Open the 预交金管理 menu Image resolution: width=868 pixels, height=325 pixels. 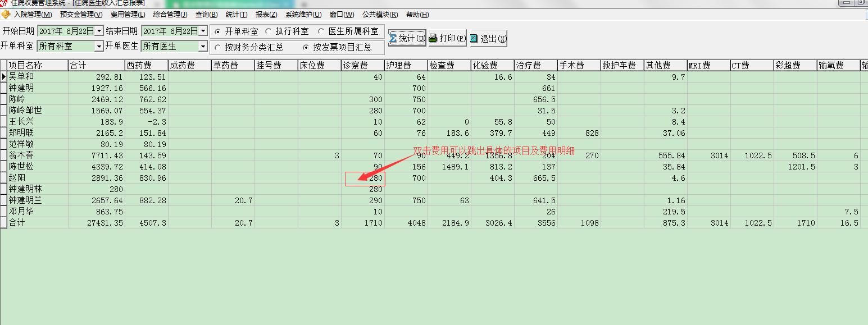click(81, 15)
